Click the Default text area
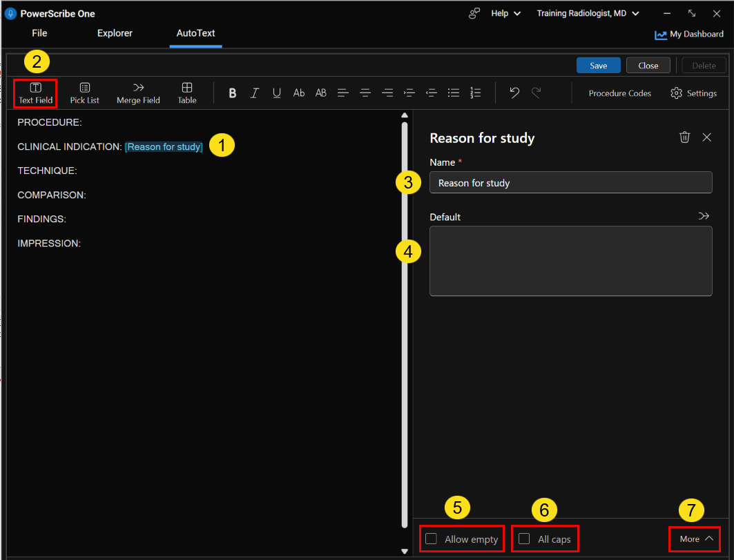 tap(570, 261)
